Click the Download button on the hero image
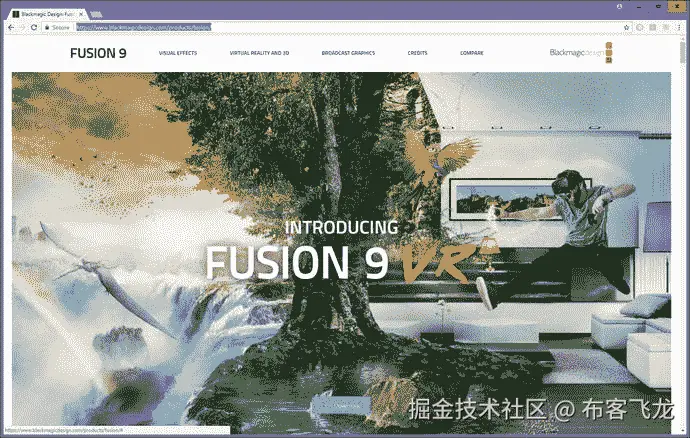 tap(341, 404)
